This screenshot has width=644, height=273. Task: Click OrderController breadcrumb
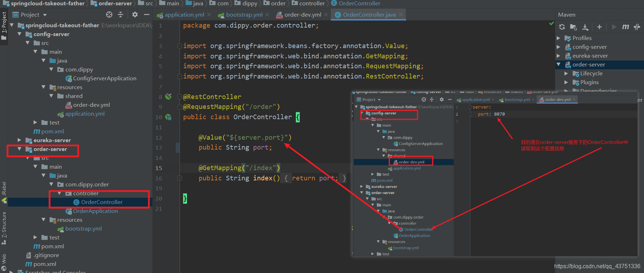tap(356, 3)
